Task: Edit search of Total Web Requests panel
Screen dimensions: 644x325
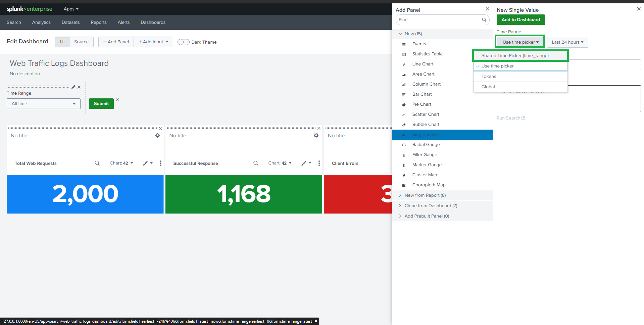Action: tap(97, 163)
